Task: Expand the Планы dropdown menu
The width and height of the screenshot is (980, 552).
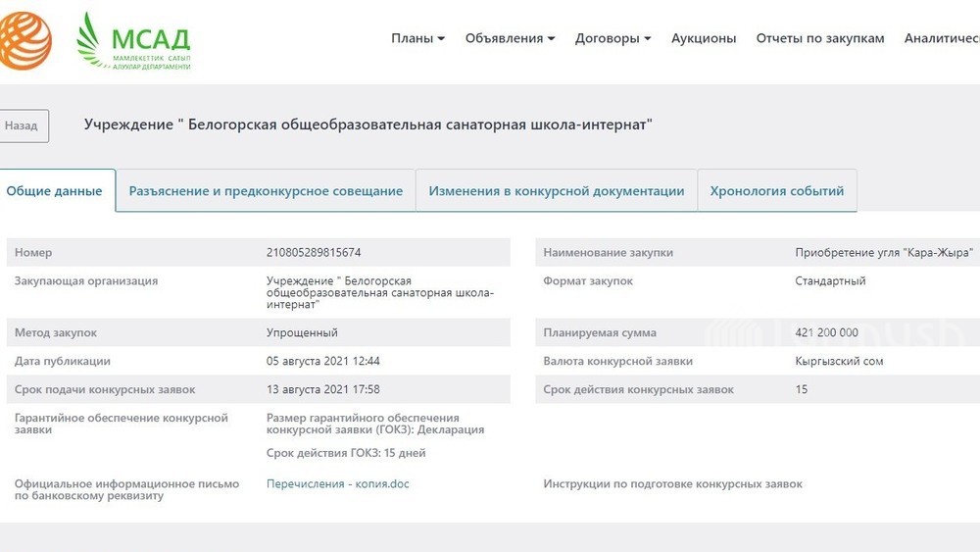Action: click(x=417, y=38)
